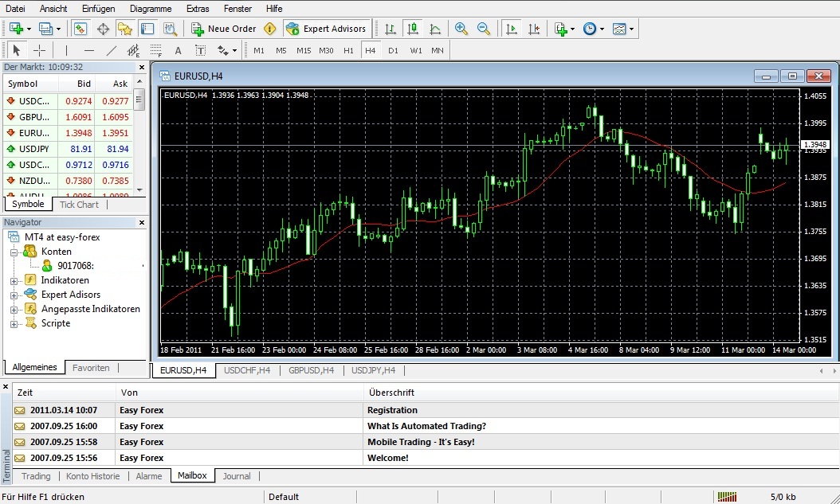The image size is (840, 504).
Task: Click the Templates icon
Action: pyautogui.click(x=619, y=29)
